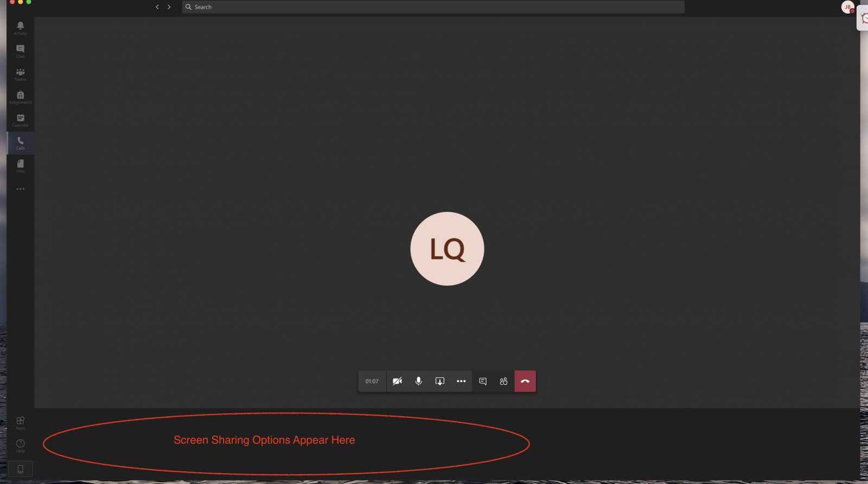The height and width of the screenshot is (484, 868).
Task: Select the Calls tab in sidebar
Action: tap(20, 143)
